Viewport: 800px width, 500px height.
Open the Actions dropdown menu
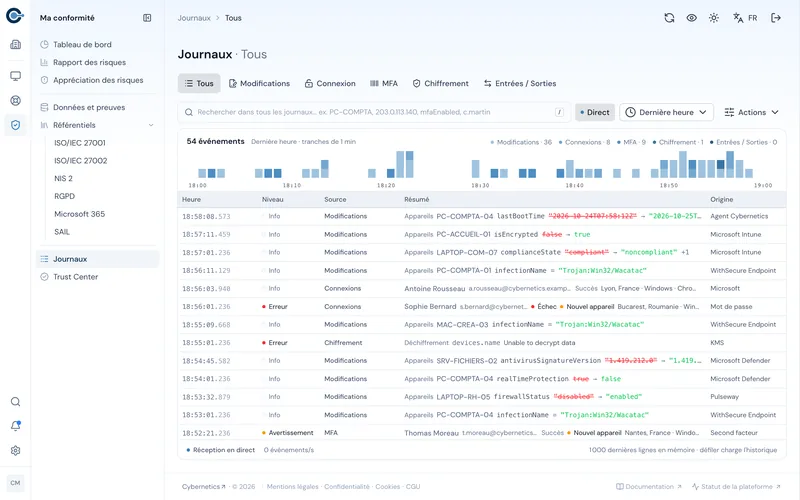[x=752, y=112]
